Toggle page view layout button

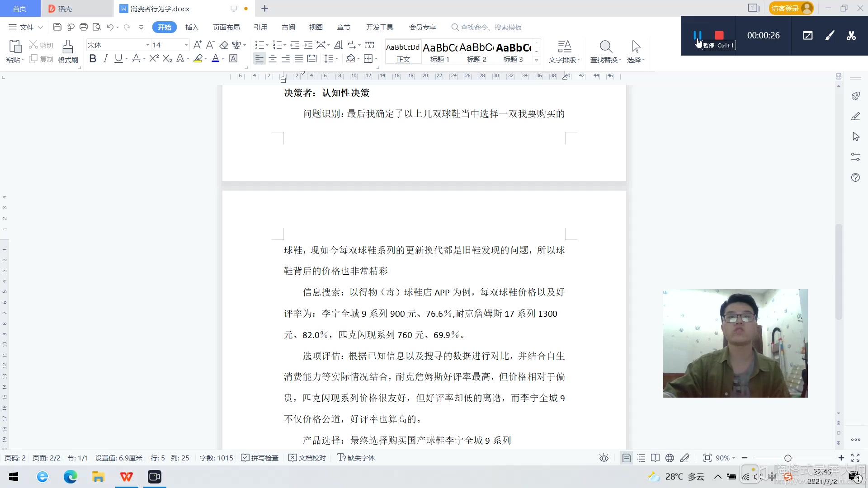(626, 458)
